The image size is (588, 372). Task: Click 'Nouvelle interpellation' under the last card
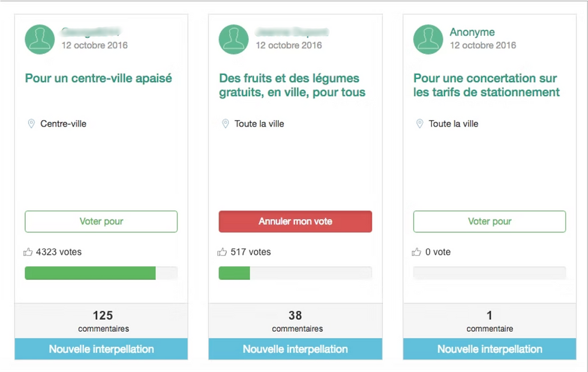pyautogui.click(x=489, y=349)
